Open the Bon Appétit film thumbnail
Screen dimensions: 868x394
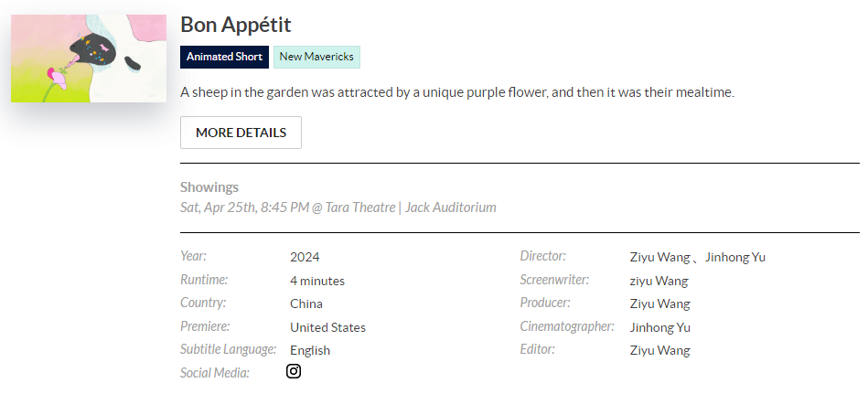pyautogui.click(x=89, y=59)
